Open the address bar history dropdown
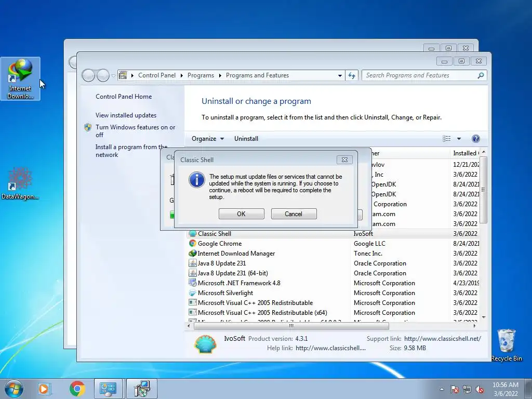532x399 pixels. click(x=340, y=75)
